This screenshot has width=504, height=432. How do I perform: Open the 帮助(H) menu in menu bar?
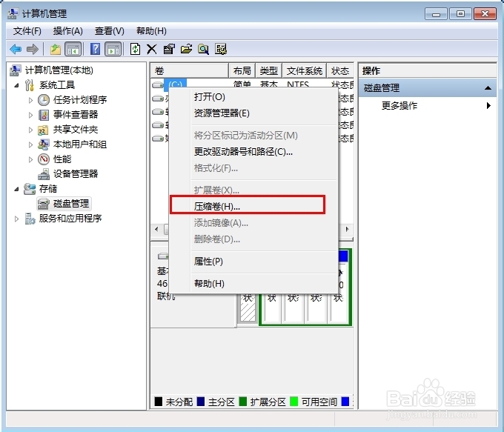[x=151, y=31]
